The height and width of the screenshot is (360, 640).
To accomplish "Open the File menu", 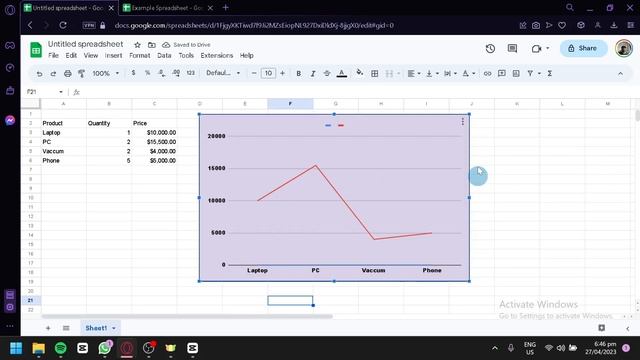I will pos(53,56).
